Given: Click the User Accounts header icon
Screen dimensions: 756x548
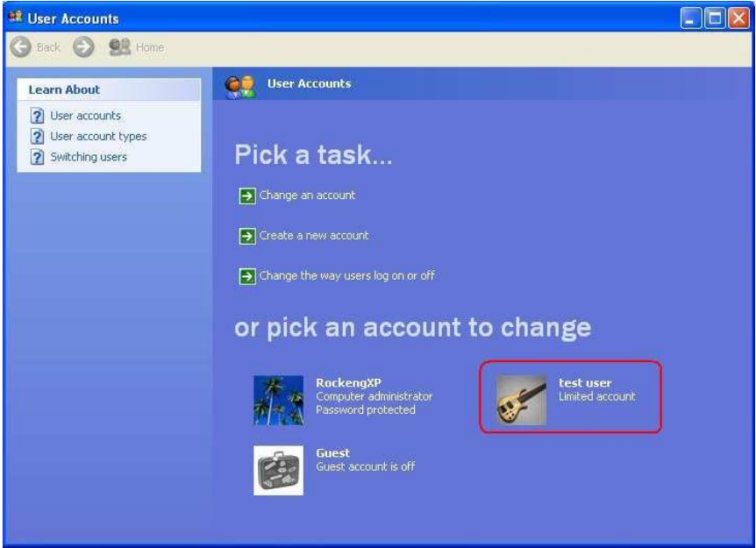Looking at the screenshot, I should pos(239,87).
